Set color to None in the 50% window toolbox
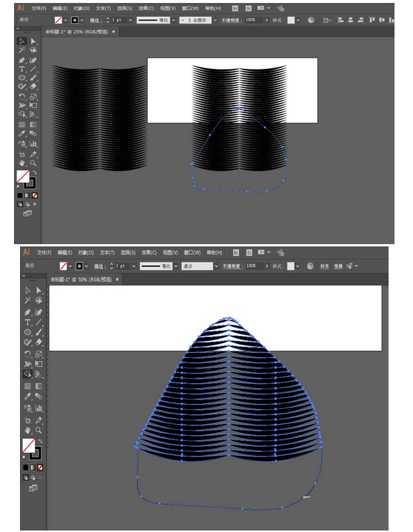This screenshot has height=532, width=413. 40,468
